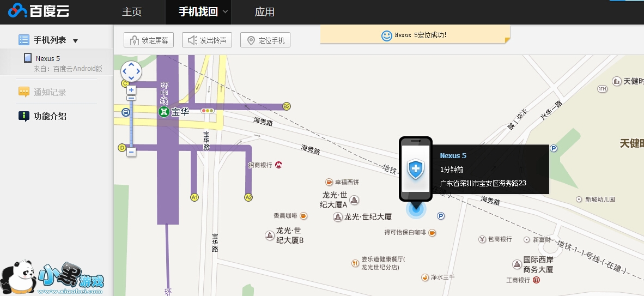Click the 新城幼儿园 marker

coord(579,200)
